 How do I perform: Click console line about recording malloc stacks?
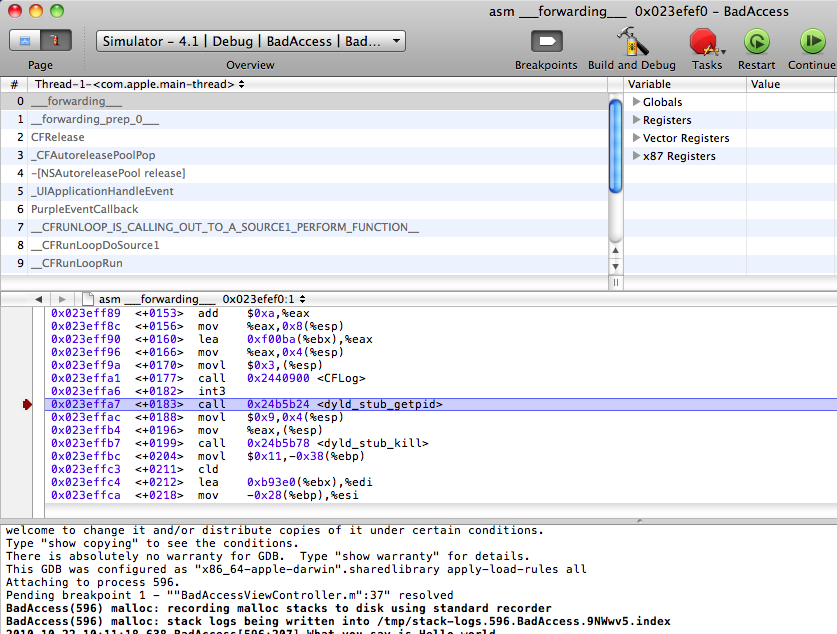[279, 608]
